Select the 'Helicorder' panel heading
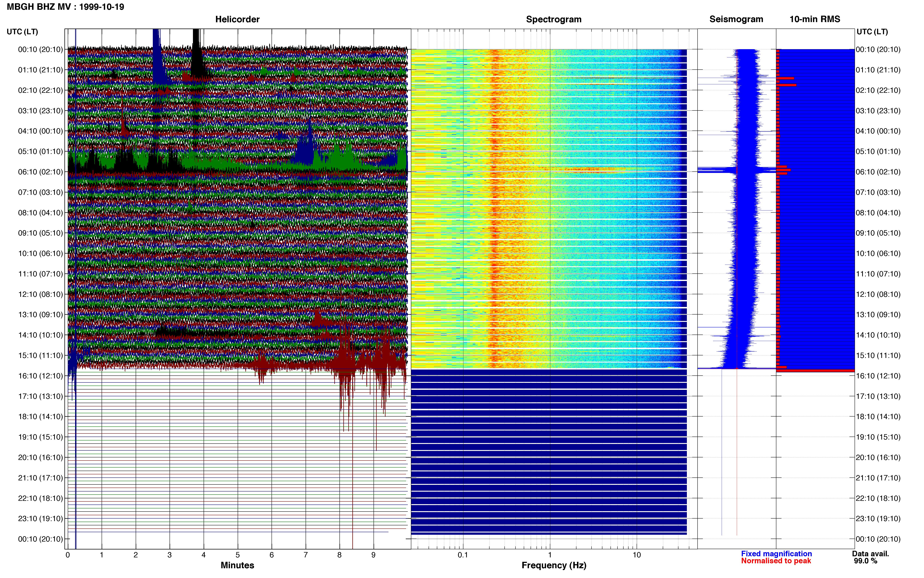Viewport: 924px width, 578px height. pyautogui.click(x=237, y=19)
